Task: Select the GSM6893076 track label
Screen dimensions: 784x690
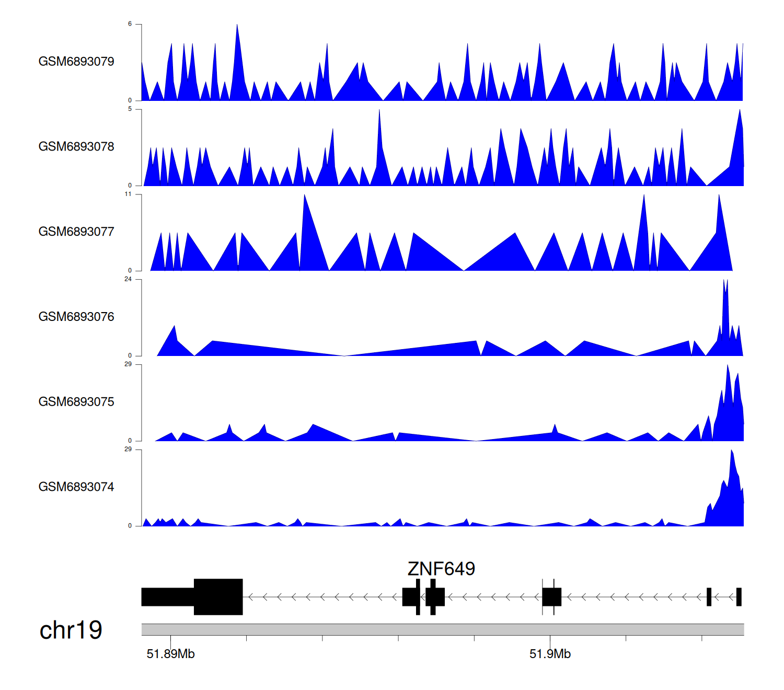Action: [x=76, y=317]
